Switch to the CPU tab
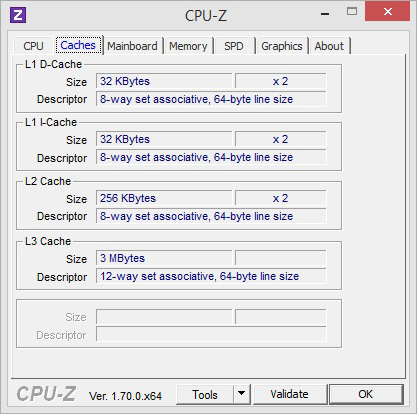Viewport: 419px width, 416px height. [x=33, y=46]
